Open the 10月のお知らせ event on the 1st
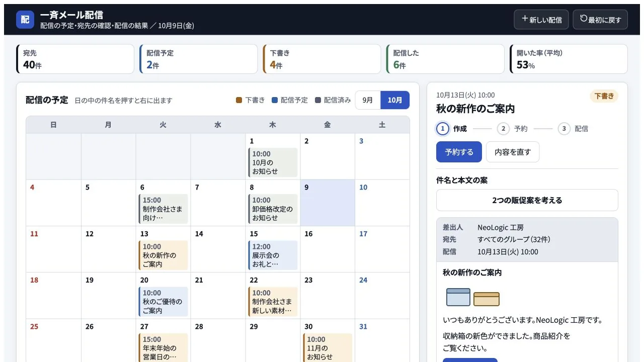This screenshot has height=362, width=644. click(273, 162)
